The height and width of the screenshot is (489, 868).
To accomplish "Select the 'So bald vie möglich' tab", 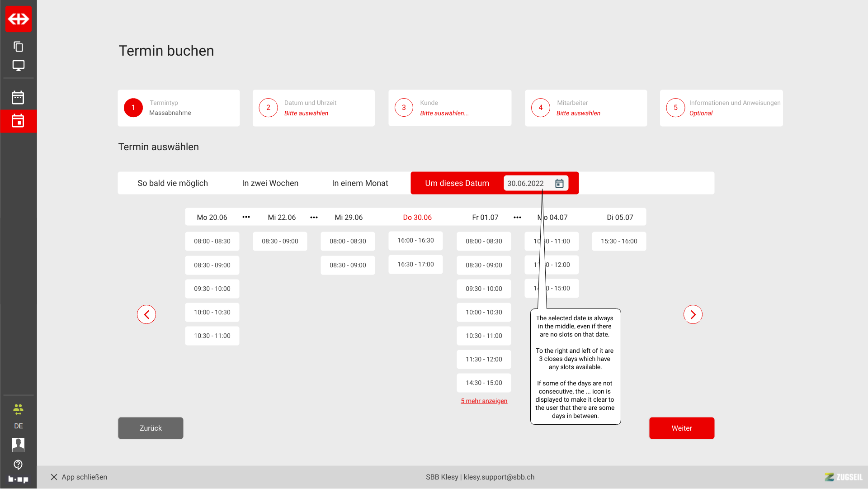I will [173, 183].
